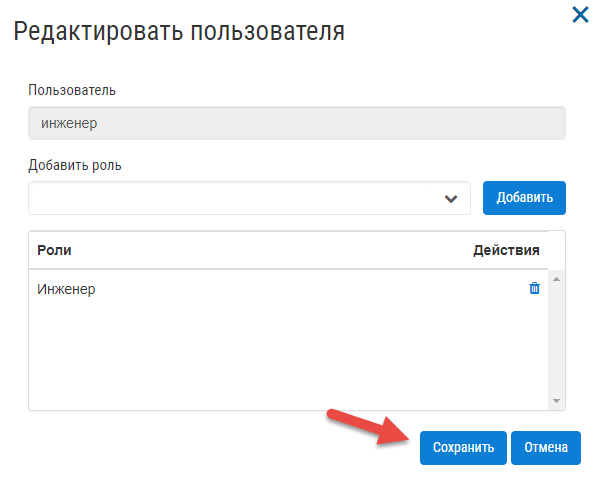Cancel editing with Отмена button

point(546,448)
